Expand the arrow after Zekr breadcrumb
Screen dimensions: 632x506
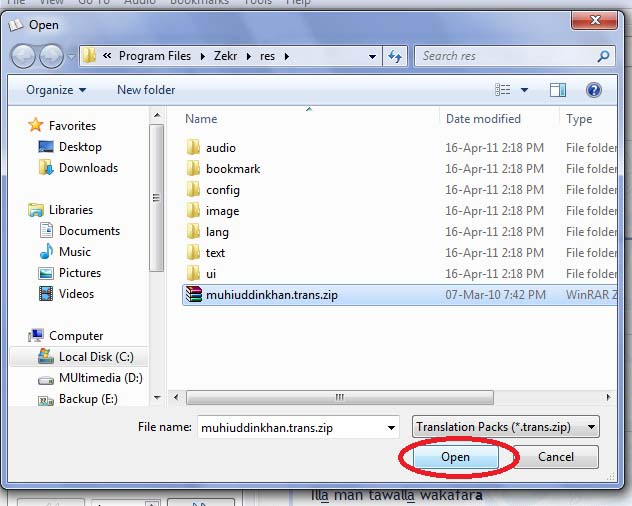(249, 56)
